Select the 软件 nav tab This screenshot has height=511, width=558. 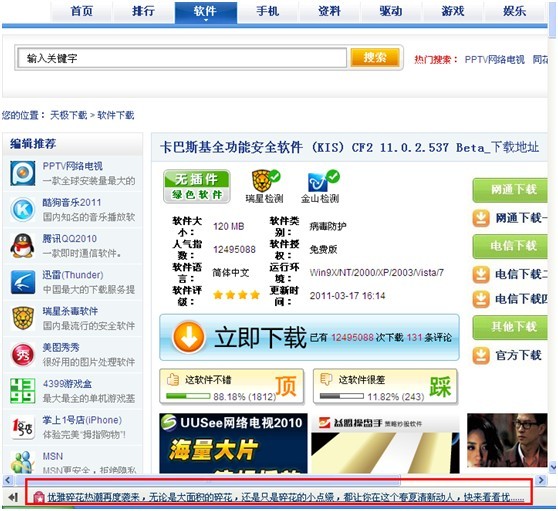pos(206,12)
